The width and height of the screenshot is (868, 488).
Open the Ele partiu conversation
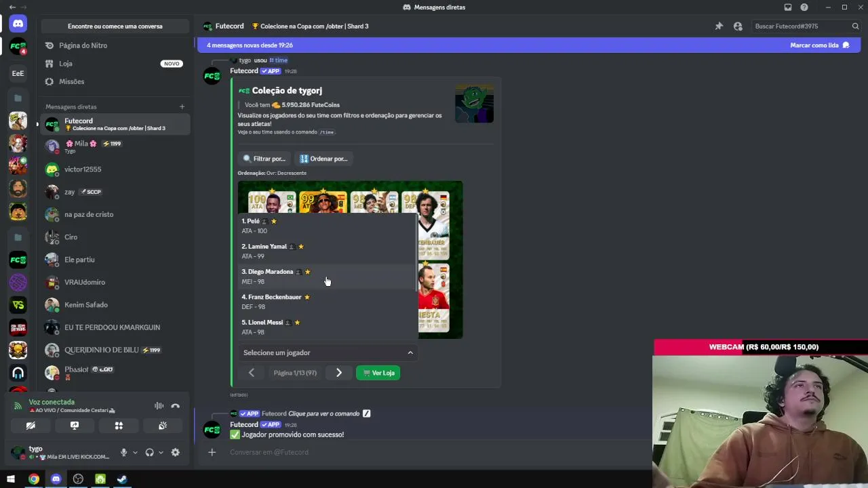(115, 260)
